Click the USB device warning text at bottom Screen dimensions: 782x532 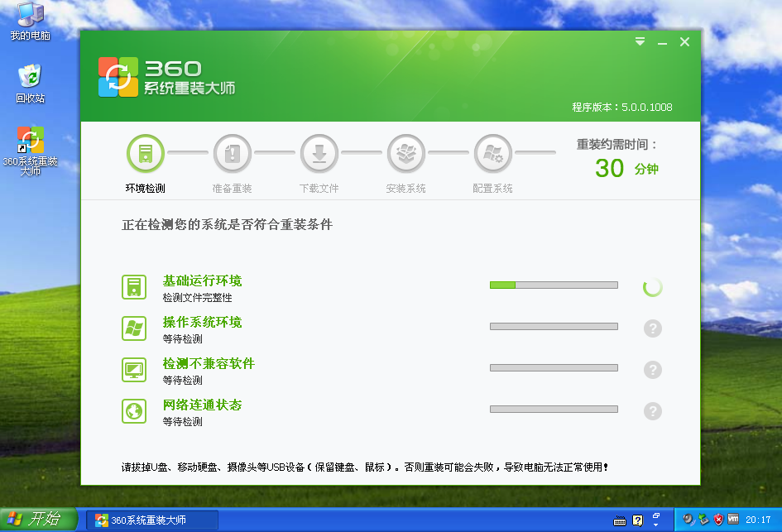pyautogui.click(x=365, y=467)
